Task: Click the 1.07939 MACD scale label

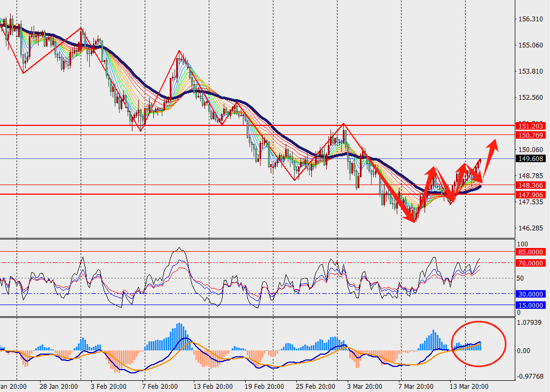Action: (530, 322)
